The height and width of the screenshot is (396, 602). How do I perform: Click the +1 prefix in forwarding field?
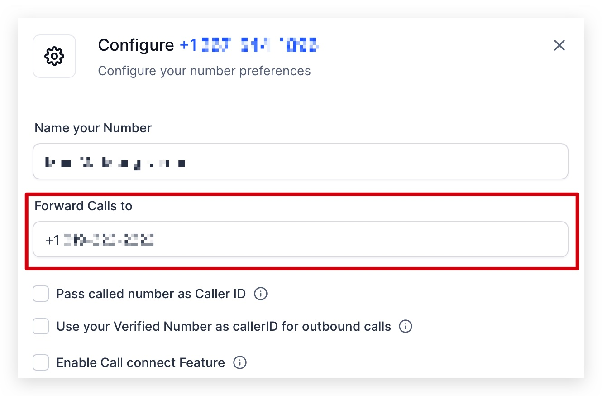pos(53,240)
